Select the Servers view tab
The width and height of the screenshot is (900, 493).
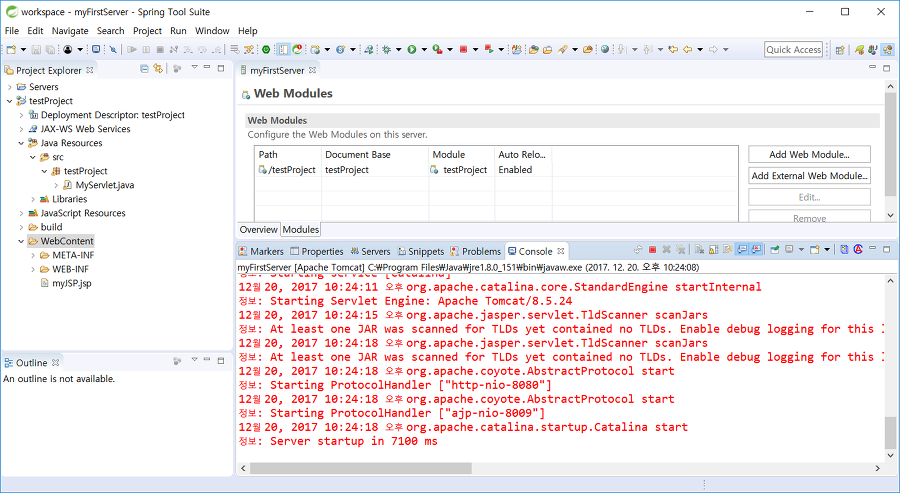pyautogui.click(x=370, y=251)
